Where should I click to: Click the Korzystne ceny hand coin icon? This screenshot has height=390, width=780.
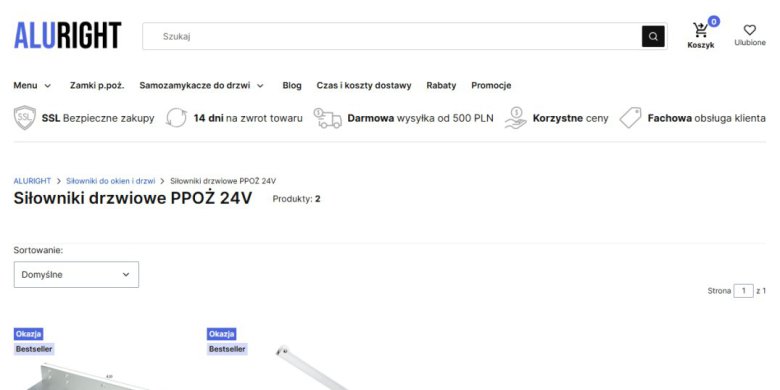click(x=515, y=118)
